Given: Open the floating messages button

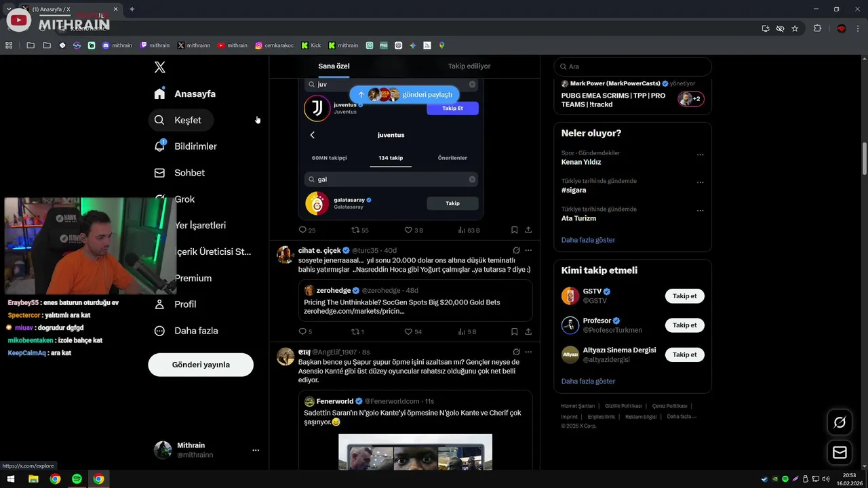Looking at the screenshot, I should (x=840, y=452).
